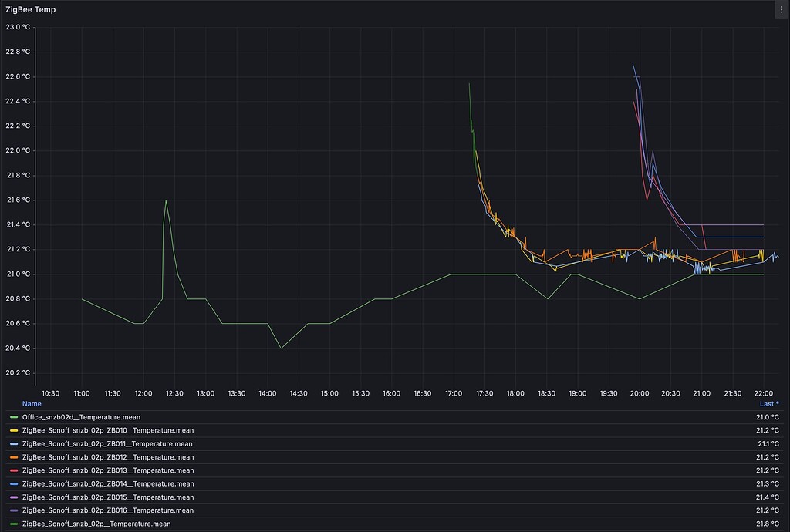Sort the legend by the Name column
790x532 pixels.
tap(31, 403)
